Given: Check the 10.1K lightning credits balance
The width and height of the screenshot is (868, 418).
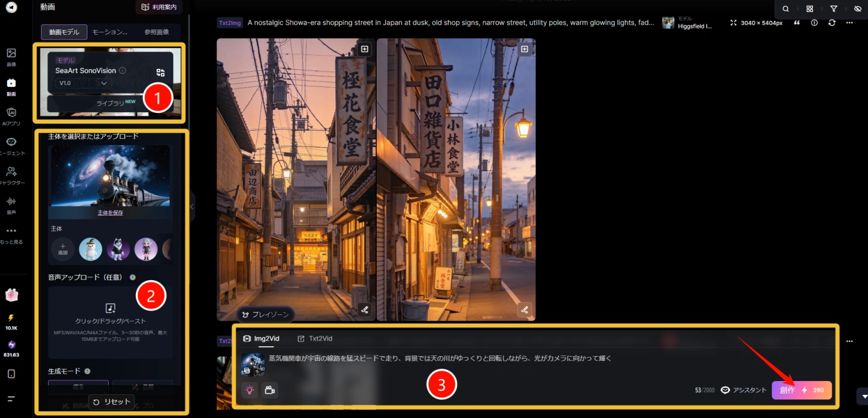Looking at the screenshot, I should 11,321.
